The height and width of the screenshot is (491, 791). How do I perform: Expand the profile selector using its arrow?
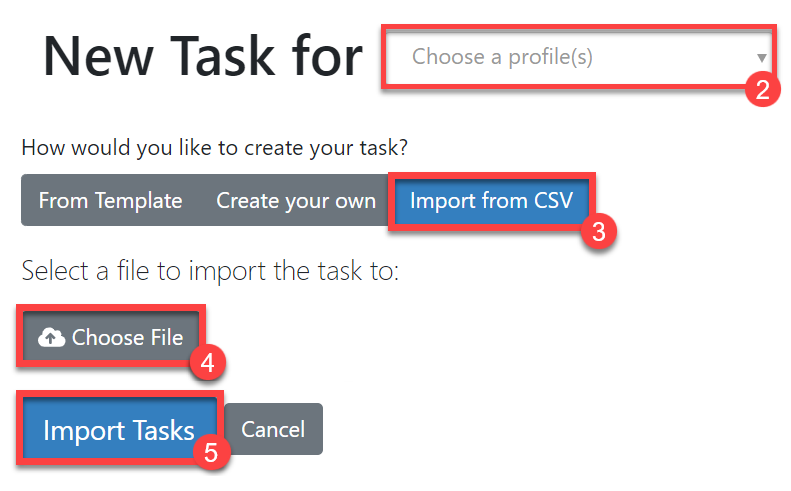point(762,58)
